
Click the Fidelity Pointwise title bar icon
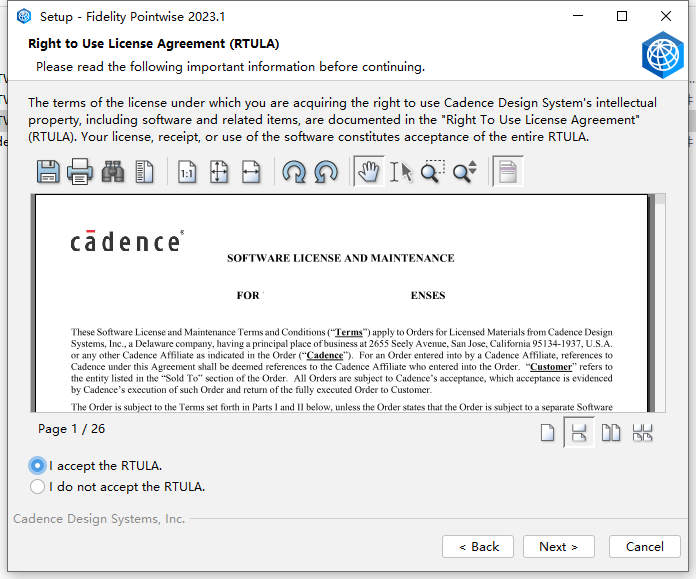click(x=24, y=16)
